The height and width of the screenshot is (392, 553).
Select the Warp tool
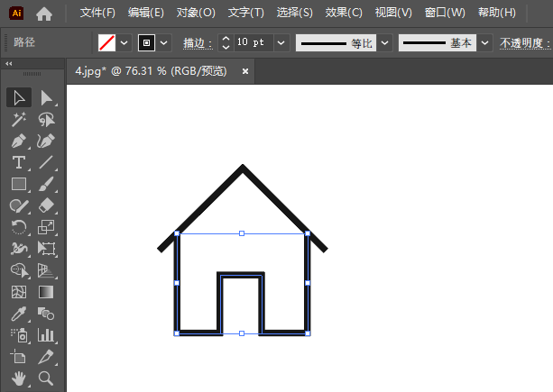coord(19,249)
